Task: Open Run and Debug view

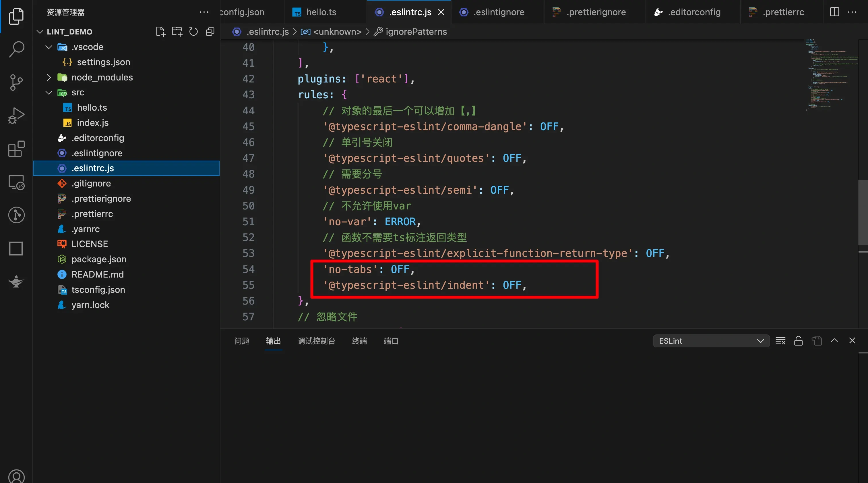Action: [16, 116]
